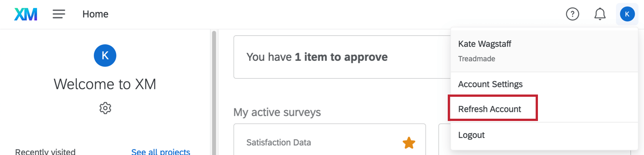This screenshot has width=644, height=155.
Task: Click the Recently visited heading
Action: (x=45, y=152)
